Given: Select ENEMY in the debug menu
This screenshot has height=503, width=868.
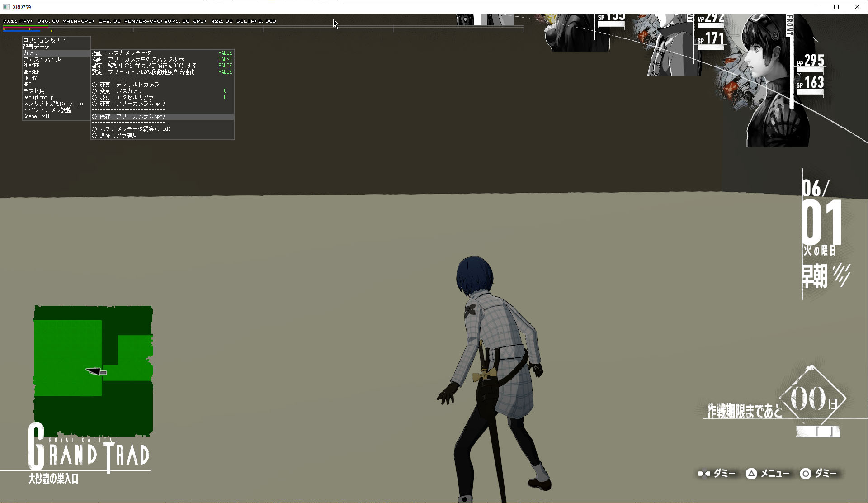Looking at the screenshot, I should pos(30,78).
